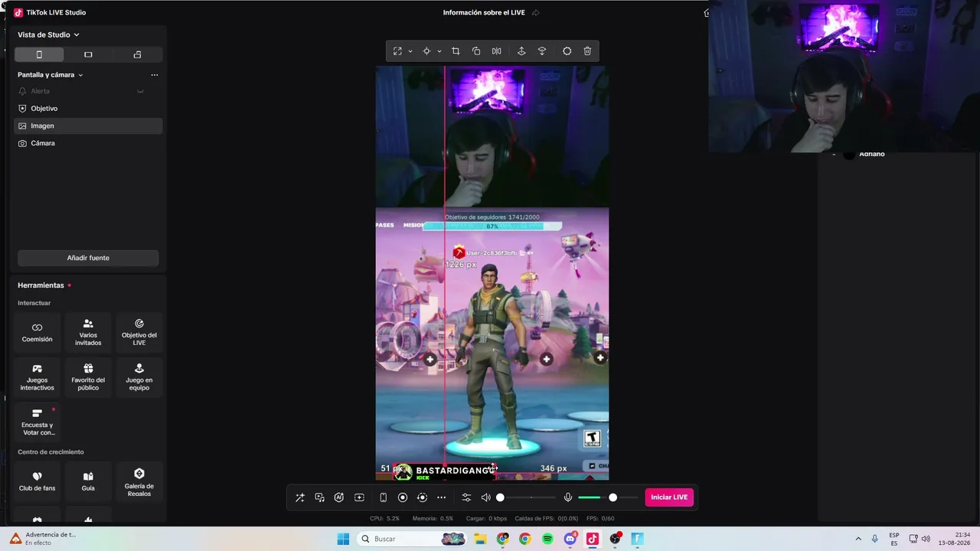Click the Iniciar LIVE button
Image resolution: width=980 pixels, height=551 pixels.
[669, 497]
